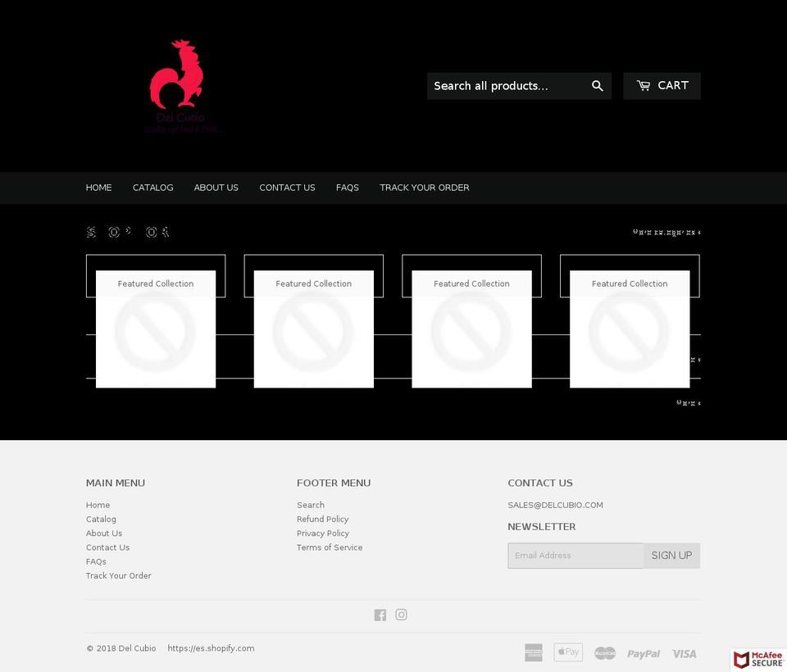Screen dimensions: 787x672
Task: Focus the newsletter Email Address field
Action: (575, 556)
